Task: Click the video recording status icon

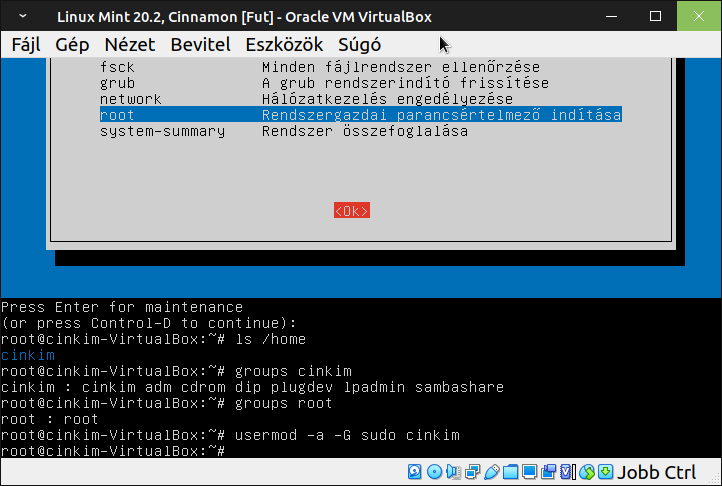Action: [x=548, y=472]
